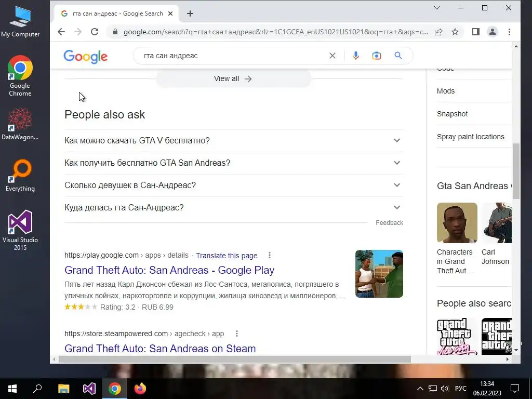The width and height of the screenshot is (532, 399).
Task: Click the vertical page scrollbar
Action: [x=516, y=171]
